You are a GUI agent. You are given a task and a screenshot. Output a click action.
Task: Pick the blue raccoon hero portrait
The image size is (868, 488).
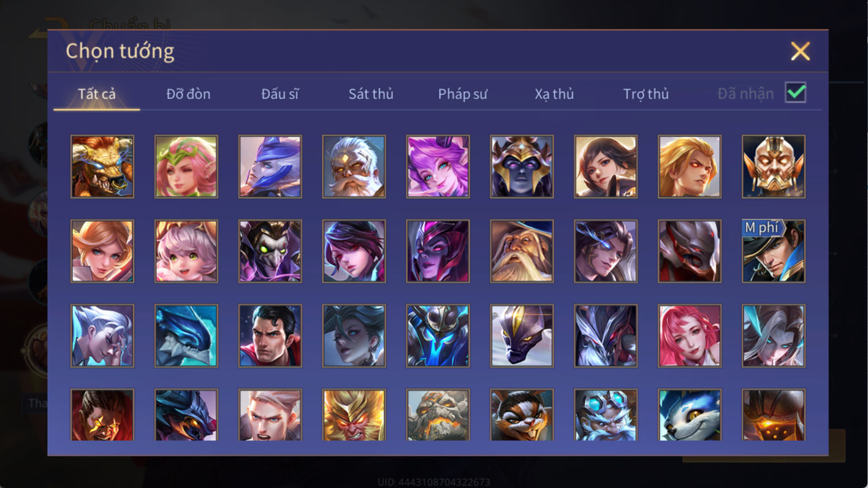coord(690,414)
